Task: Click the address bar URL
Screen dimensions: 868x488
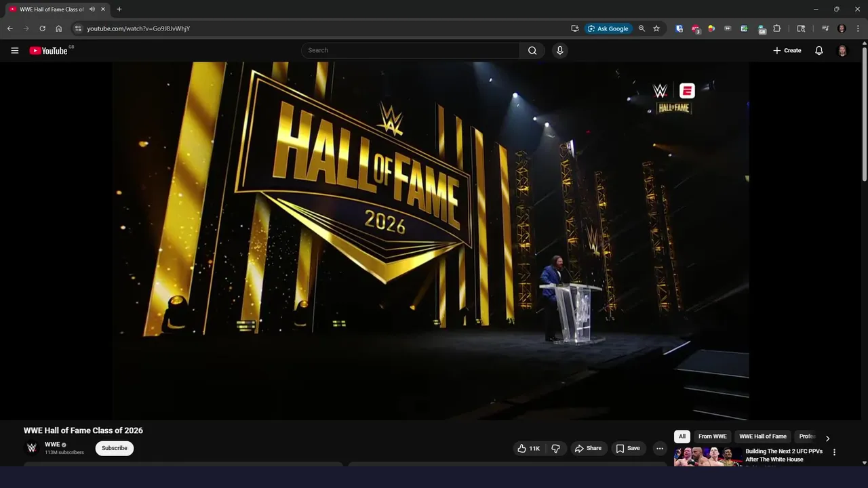Action: 138,28
